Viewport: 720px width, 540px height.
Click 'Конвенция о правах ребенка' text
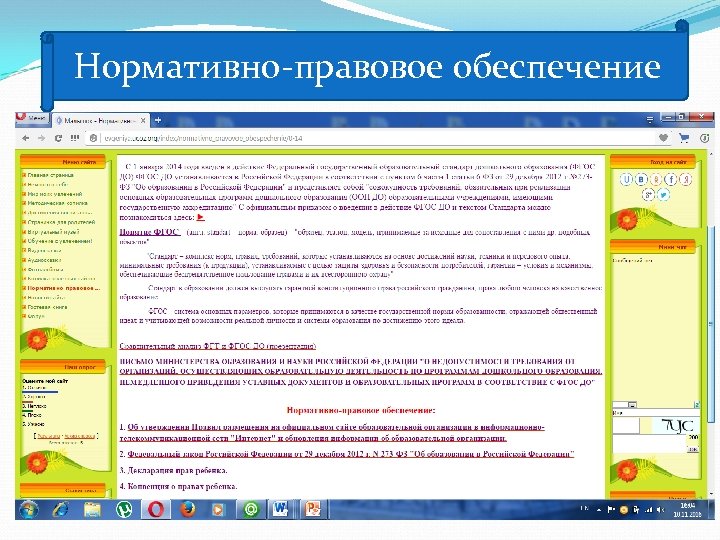(182, 486)
